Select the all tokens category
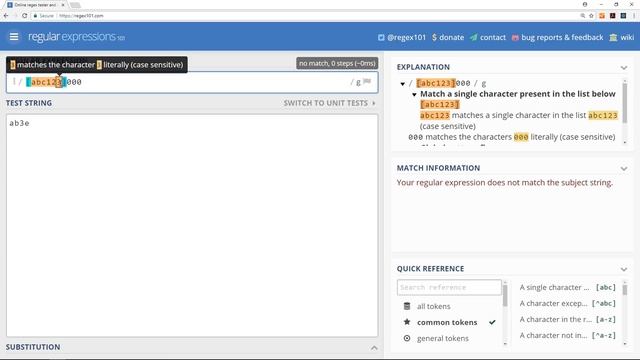 (433, 306)
